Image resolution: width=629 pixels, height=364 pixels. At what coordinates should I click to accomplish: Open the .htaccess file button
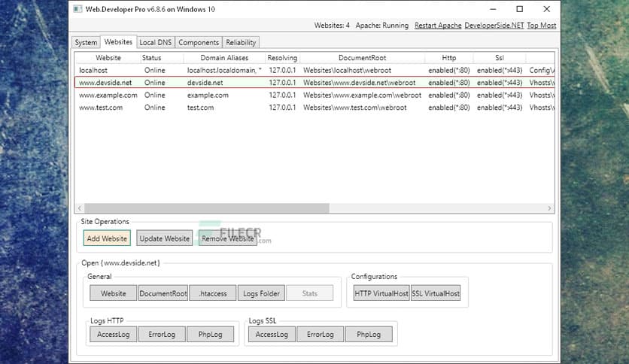tap(213, 293)
